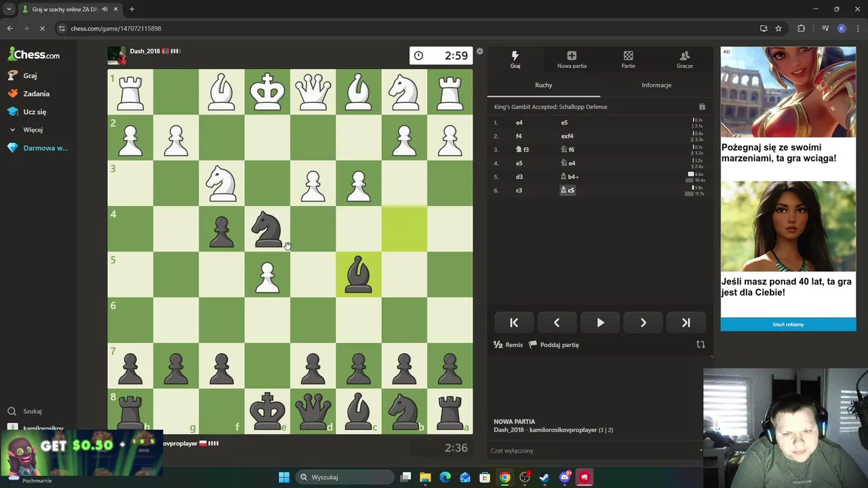The image size is (868, 488).
Task: Open board settings gear icon
Action: click(x=479, y=52)
